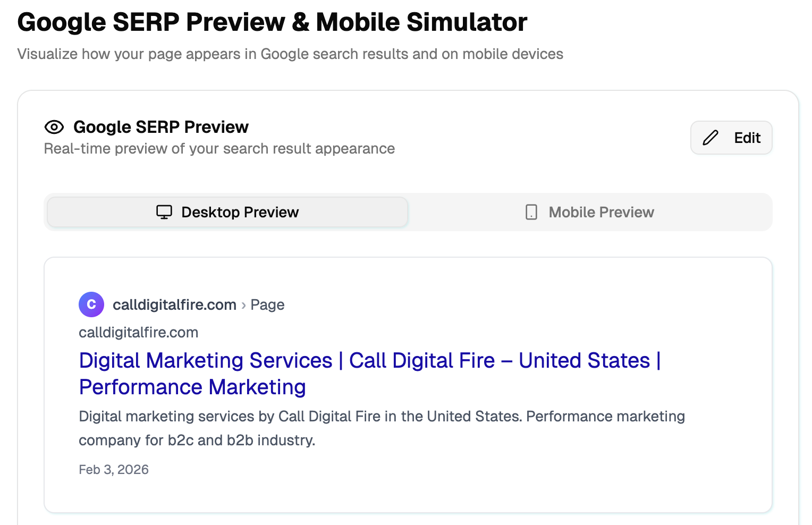The width and height of the screenshot is (812, 525).
Task: Open the Digital Marketing Services title link
Action: pyautogui.click(x=370, y=374)
